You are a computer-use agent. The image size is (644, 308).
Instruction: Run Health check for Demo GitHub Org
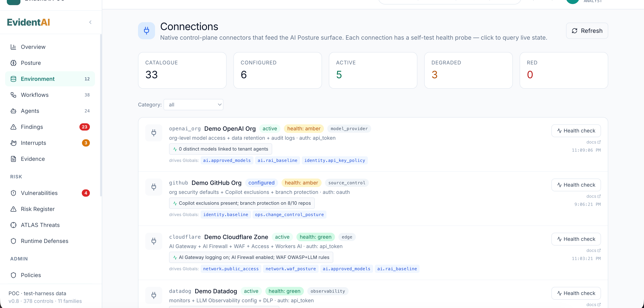(576, 185)
